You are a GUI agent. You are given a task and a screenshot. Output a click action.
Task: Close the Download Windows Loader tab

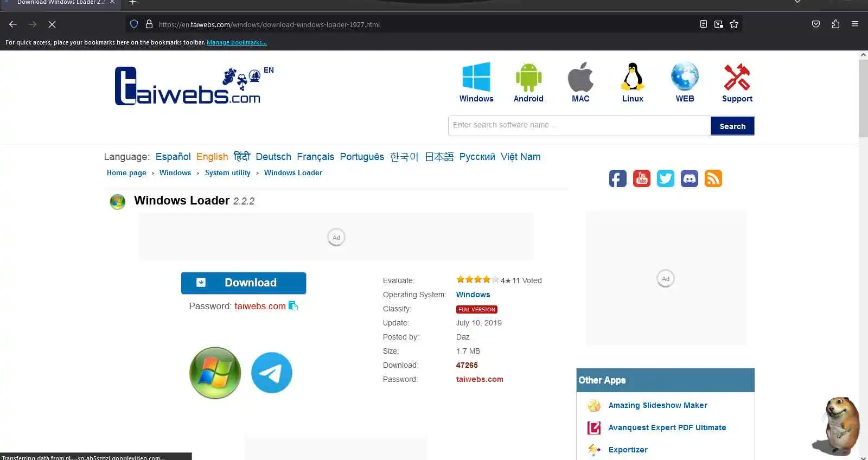point(112,2)
